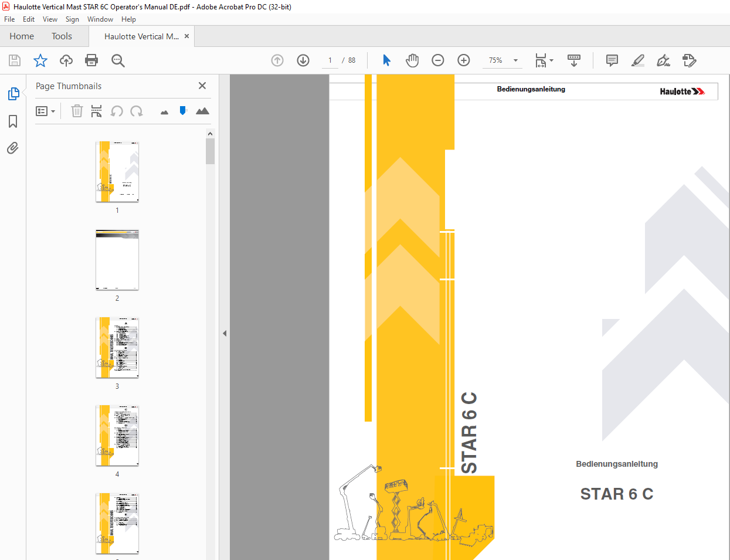Open the Edit menu
This screenshot has height=560, width=730.
coord(29,19)
